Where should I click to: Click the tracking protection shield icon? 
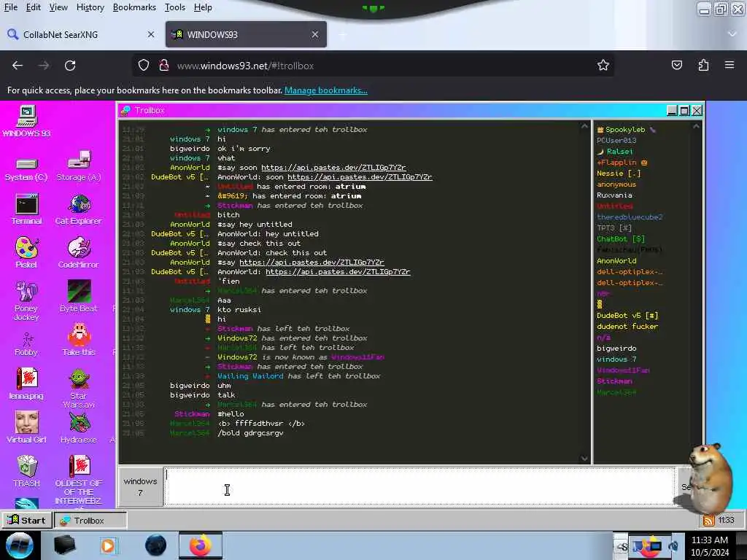tap(144, 65)
